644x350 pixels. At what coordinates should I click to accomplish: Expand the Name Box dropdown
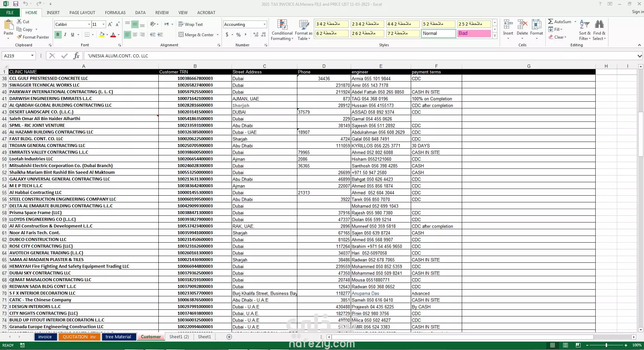(32, 56)
